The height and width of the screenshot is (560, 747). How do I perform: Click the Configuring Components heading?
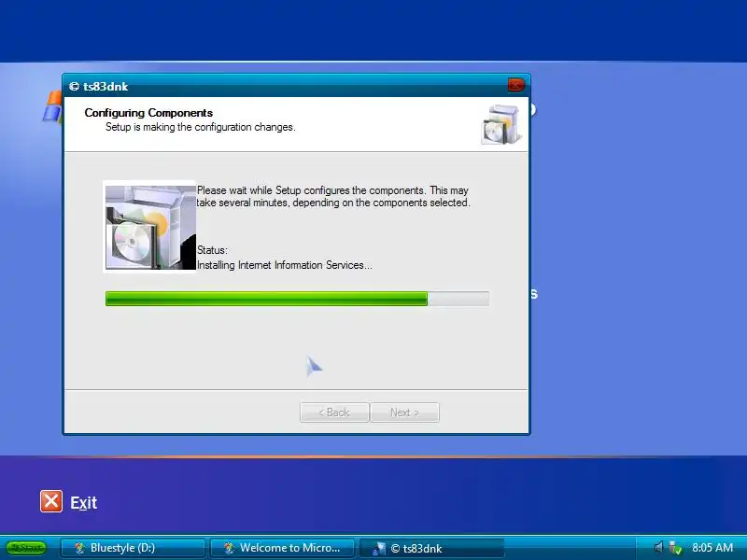pos(148,113)
